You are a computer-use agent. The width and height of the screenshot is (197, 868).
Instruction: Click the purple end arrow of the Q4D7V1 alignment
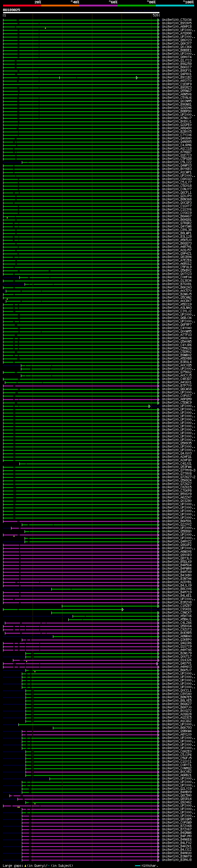(x=158, y=664)
